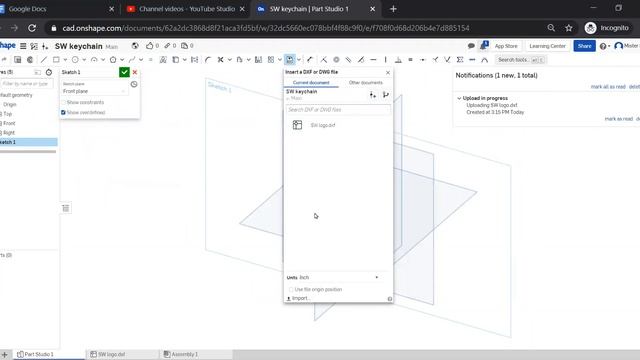This screenshot has width=640, height=360.
Task: Cancel Sketch 1 with red X
Action: pyautogui.click(x=135, y=72)
